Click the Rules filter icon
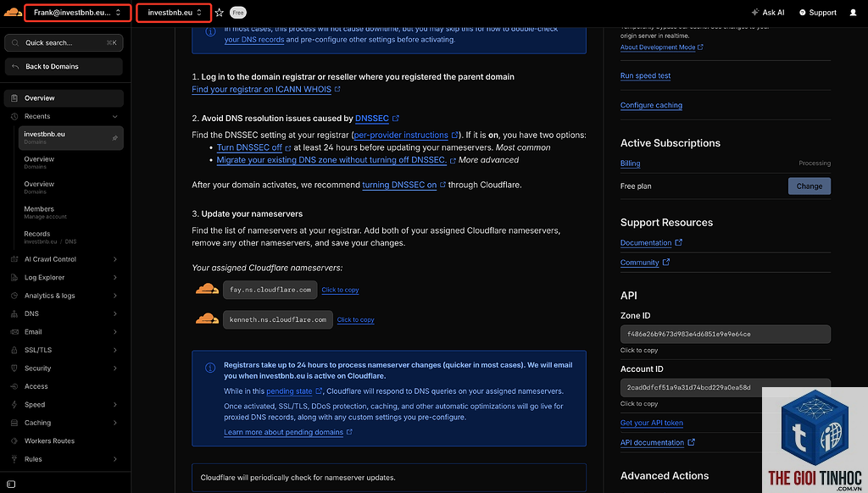 click(x=14, y=459)
